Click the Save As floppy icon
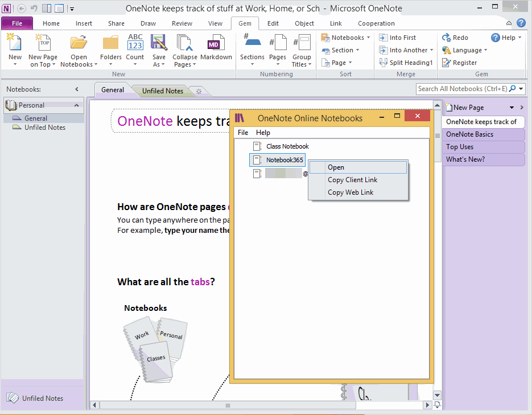Image resolution: width=532 pixels, height=415 pixels. 159,43
